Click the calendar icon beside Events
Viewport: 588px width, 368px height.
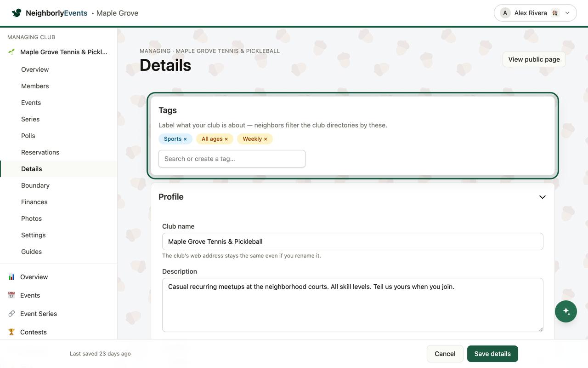(x=11, y=295)
